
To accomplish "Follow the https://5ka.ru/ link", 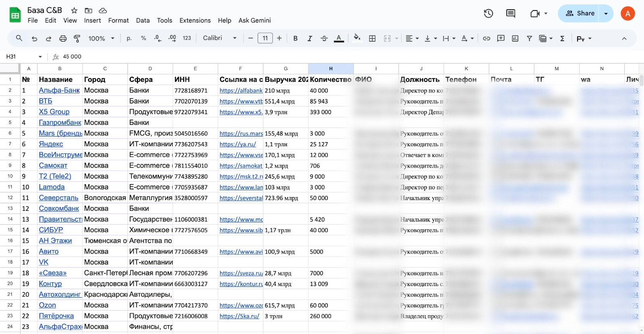I will click(x=239, y=316).
